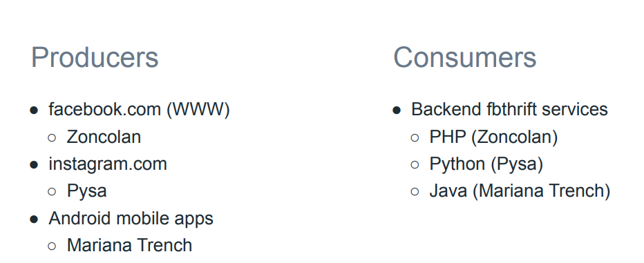The width and height of the screenshot is (644, 263).
Task: Select the instagram.com bullet text
Action: tap(108, 164)
